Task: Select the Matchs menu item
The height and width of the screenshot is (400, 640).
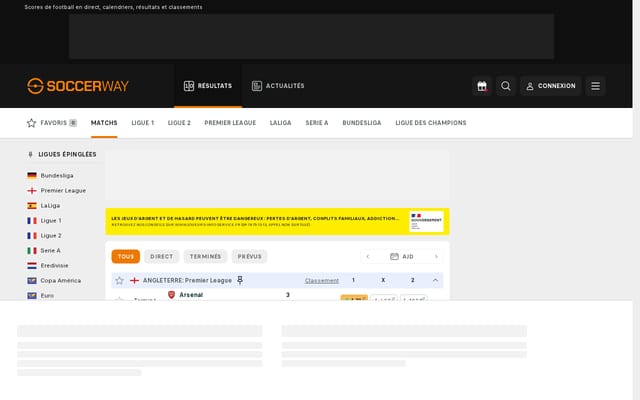Action: 104,123
